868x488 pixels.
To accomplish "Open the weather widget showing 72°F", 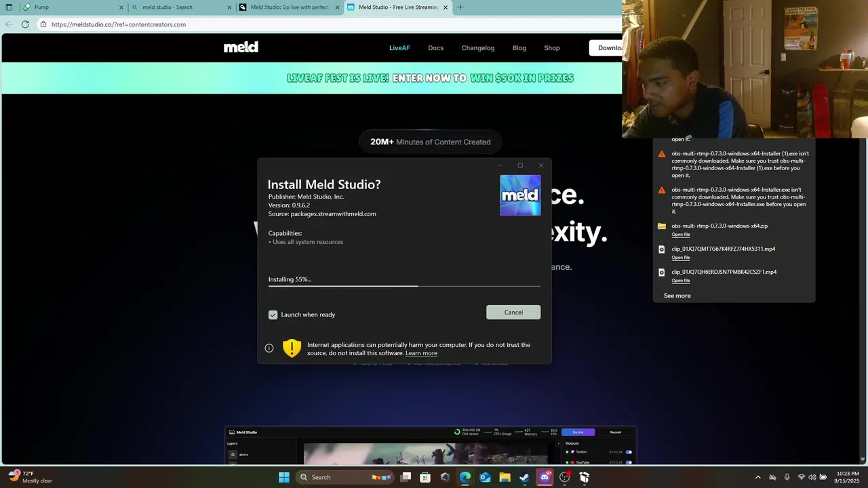I will [31, 477].
